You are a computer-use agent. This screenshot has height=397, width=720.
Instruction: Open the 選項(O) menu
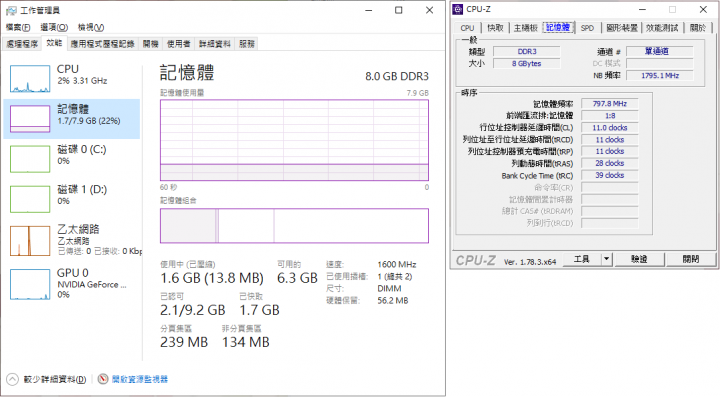(54, 28)
